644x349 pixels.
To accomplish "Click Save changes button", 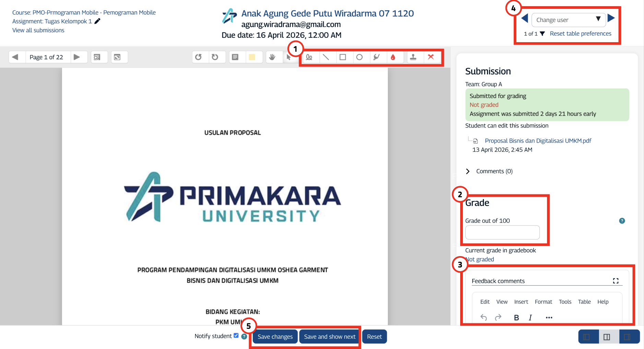I will [275, 337].
